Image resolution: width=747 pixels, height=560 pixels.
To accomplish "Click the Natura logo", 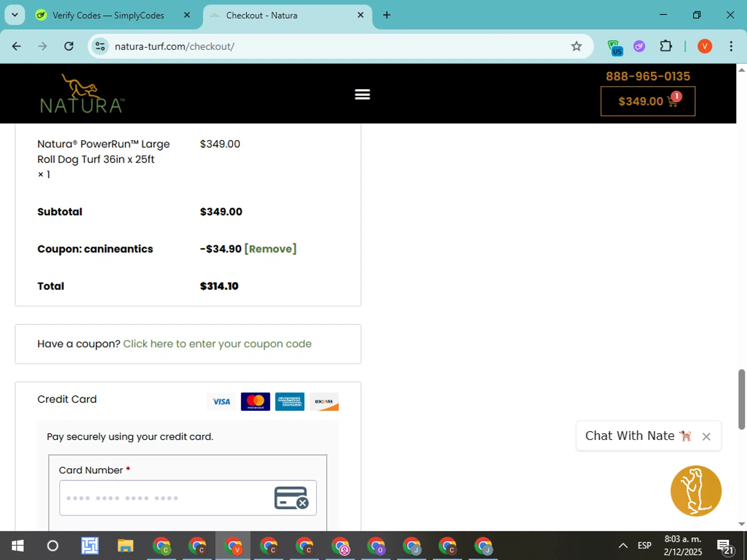I will (x=82, y=94).
